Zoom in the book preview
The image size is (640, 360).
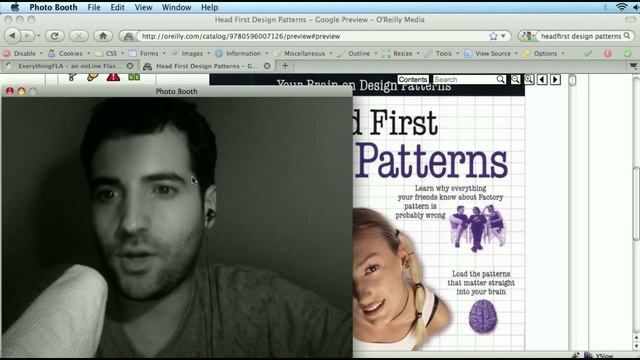[x=529, y=80]
